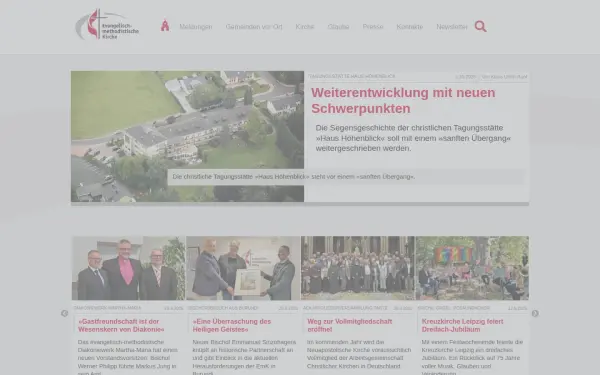Click the Tagungsstätte Haus Höhenblick category label

(x=352, y=77)
